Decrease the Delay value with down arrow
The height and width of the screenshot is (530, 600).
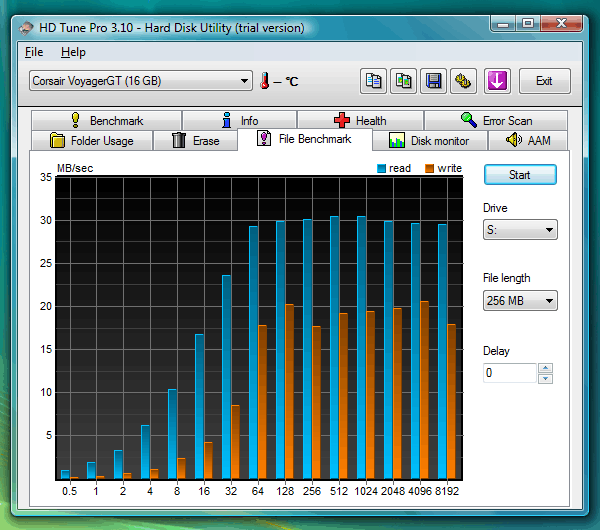coord(545,378)
